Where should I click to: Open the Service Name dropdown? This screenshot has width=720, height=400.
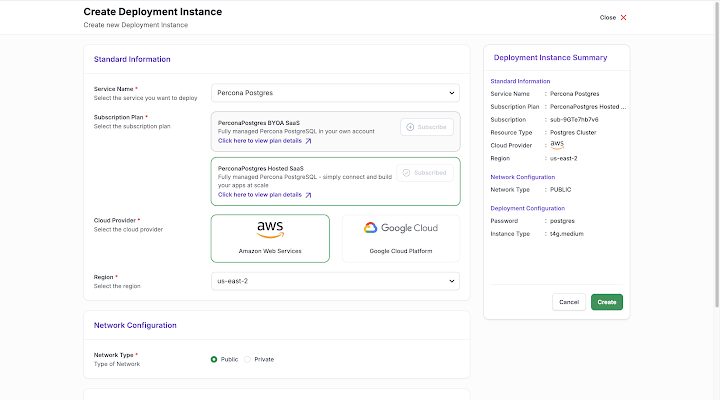(335, 93)
